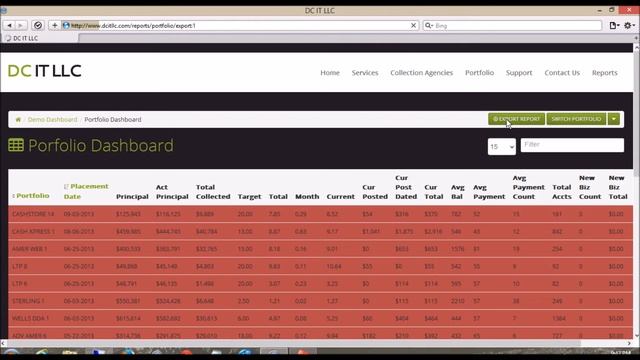
Task: Click the 08-06-2013 placement date cell
Action: tap(79, 231)
